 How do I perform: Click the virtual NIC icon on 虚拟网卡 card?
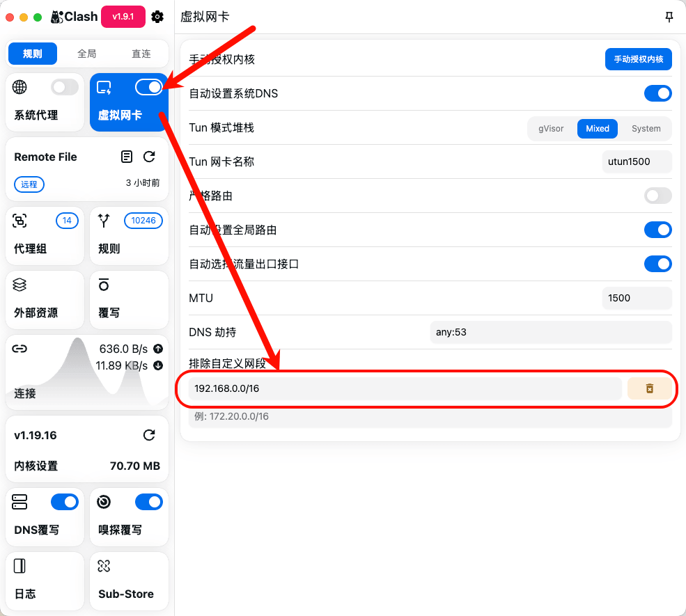(104, 88)
